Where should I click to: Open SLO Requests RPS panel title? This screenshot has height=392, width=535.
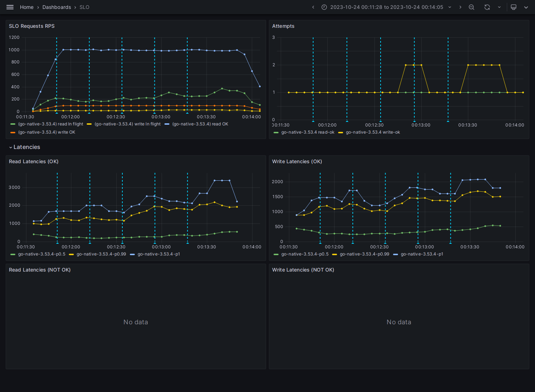tap(32, 26)
